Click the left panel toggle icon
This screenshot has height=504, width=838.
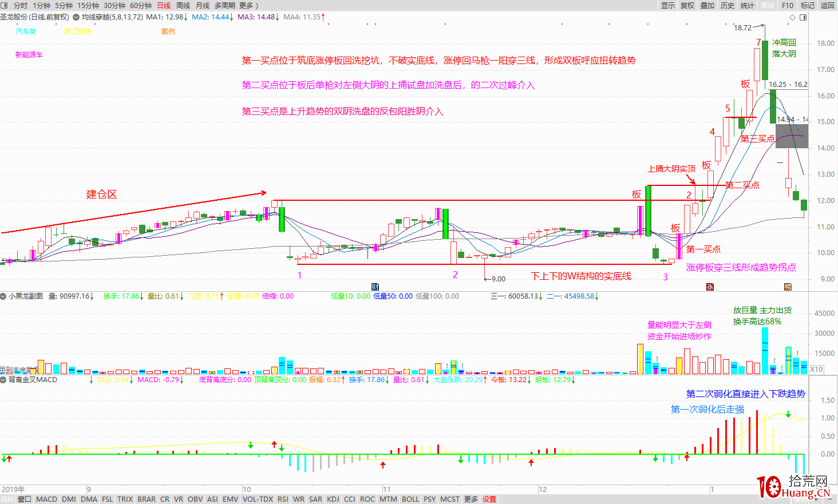coord(4,5)
